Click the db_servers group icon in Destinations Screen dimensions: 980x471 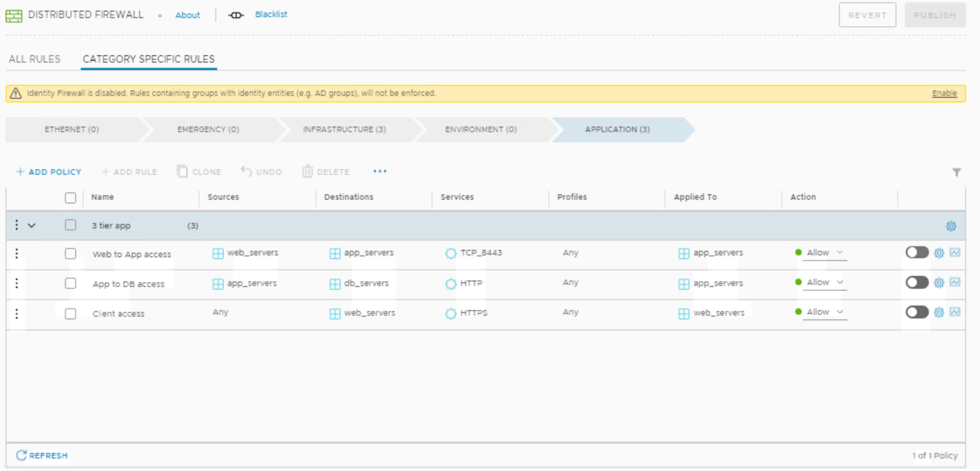click(335, 284)
